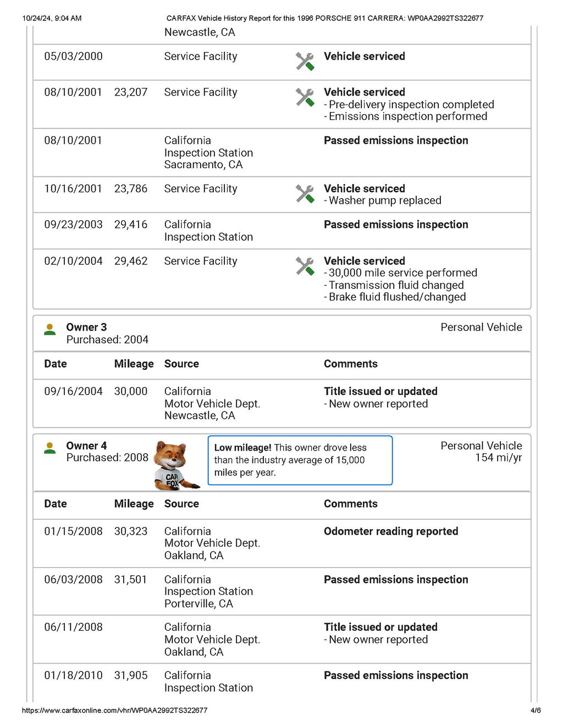
Task: Click the Owner 3 heading text
Action: pos(86,327)
